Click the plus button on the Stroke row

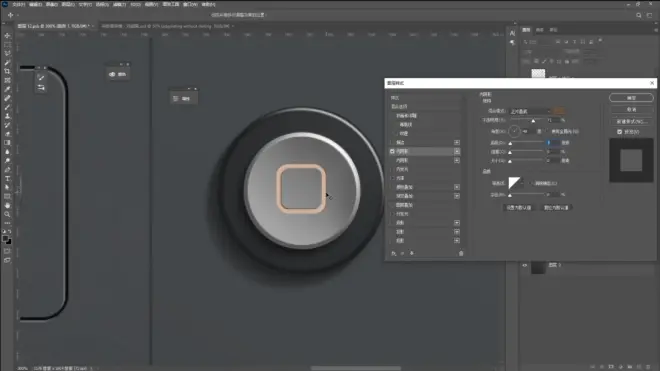457,142
